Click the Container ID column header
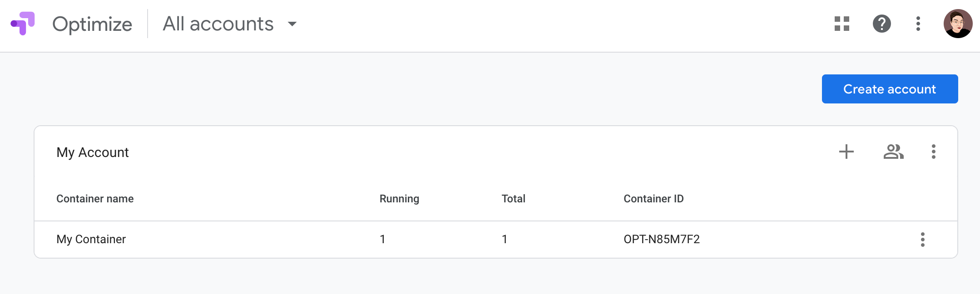 click(653, 199)
